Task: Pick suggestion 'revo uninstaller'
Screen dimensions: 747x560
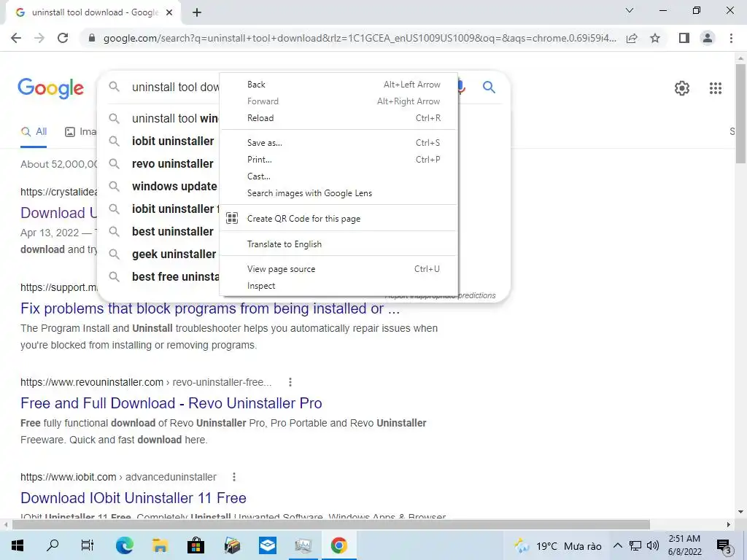Action: tap(172, 163)
